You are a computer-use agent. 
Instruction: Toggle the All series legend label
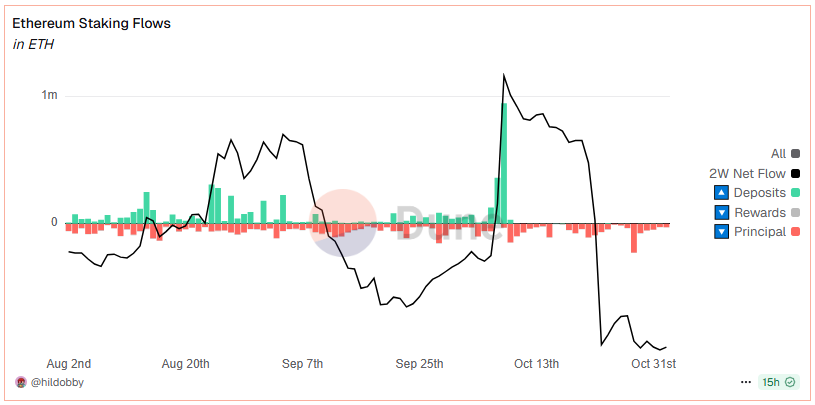coord(778,154)
